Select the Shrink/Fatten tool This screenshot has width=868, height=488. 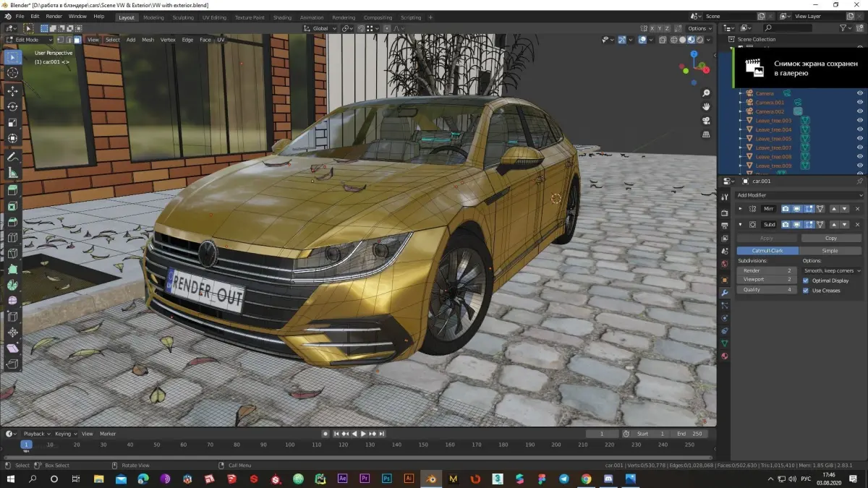[12, 333]
